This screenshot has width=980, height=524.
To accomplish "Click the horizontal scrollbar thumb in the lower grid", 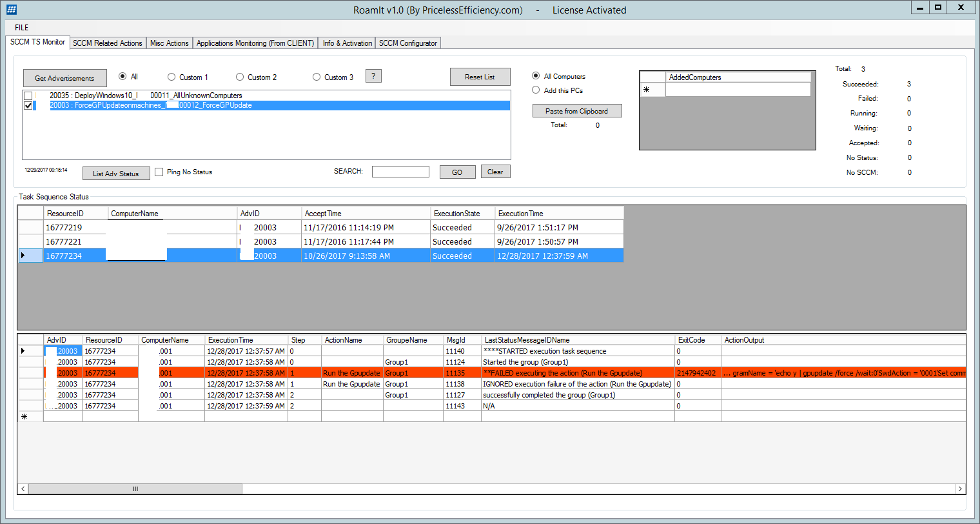I will pos(135,489).
